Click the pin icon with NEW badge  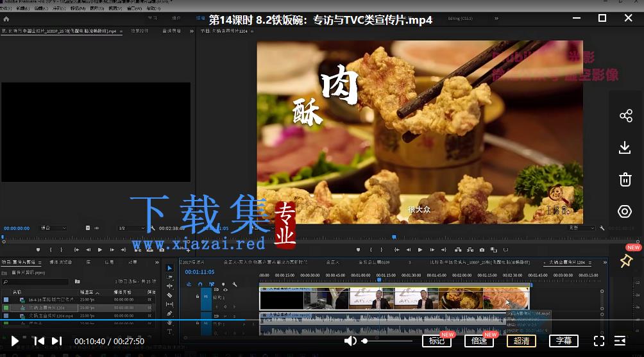[x=626, y=261]
